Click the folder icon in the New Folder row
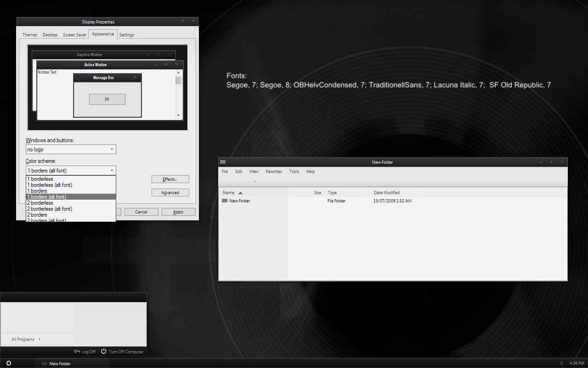Viewport: 588px width, 368px height. pos(225,201)
